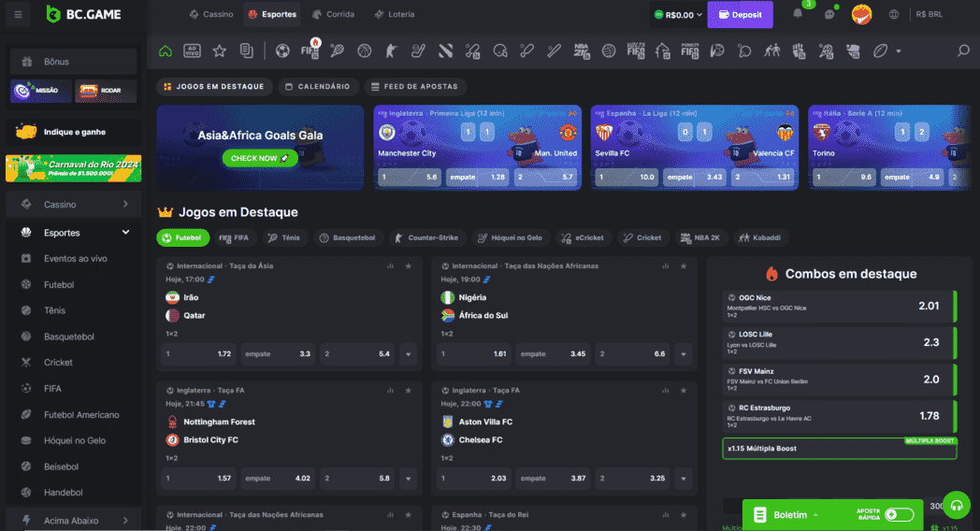
Task: Open the x1.15 Múltipla Boost offer
Action: coord(840,449)
